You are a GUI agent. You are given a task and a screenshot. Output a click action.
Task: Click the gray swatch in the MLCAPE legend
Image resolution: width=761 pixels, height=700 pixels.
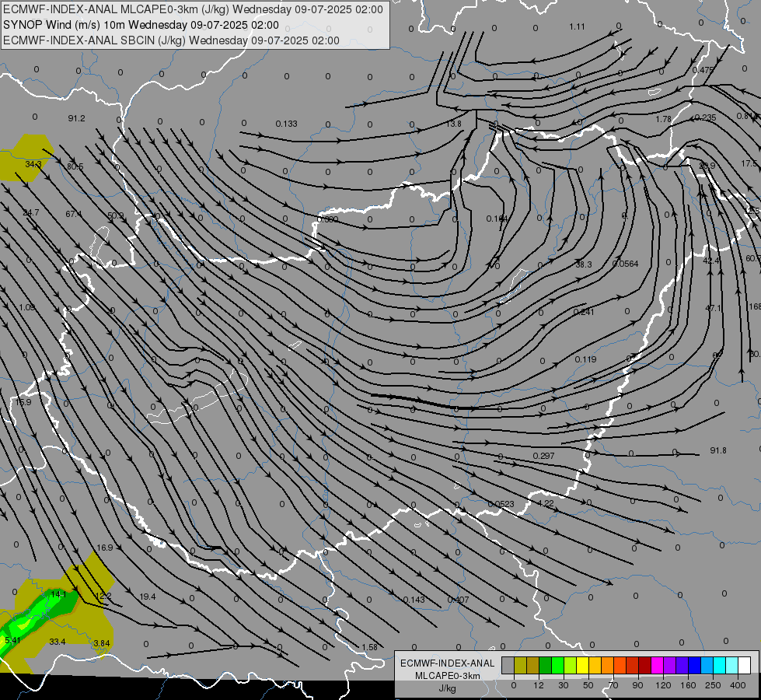tap(508, 666)
